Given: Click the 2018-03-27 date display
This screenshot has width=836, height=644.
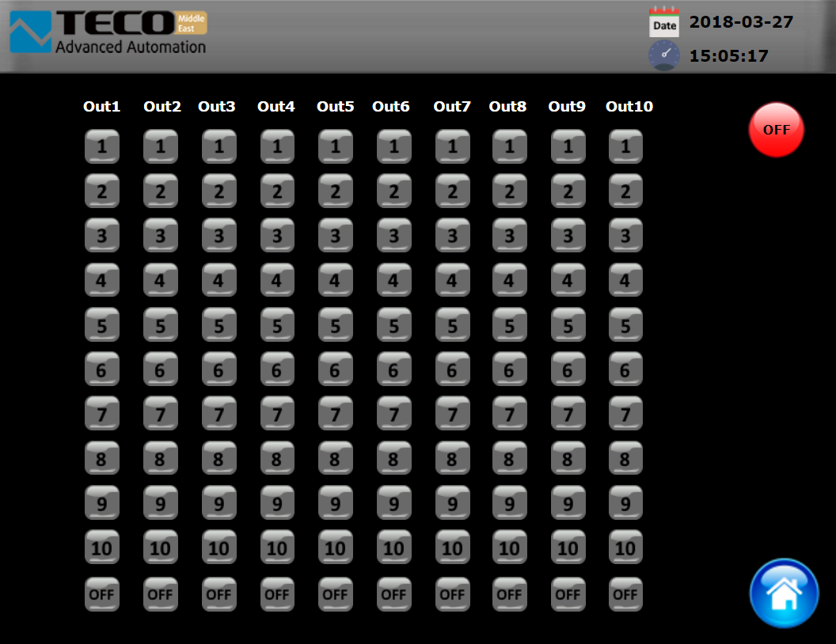Looking at the screenshot, I should point(741,22).
